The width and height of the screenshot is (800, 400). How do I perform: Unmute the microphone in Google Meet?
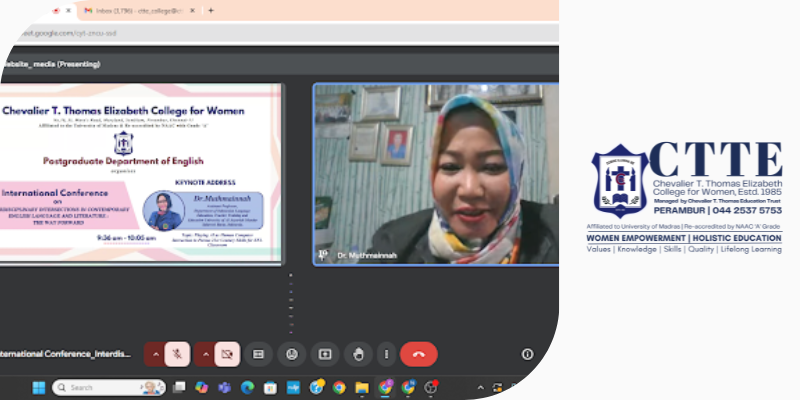177,354
